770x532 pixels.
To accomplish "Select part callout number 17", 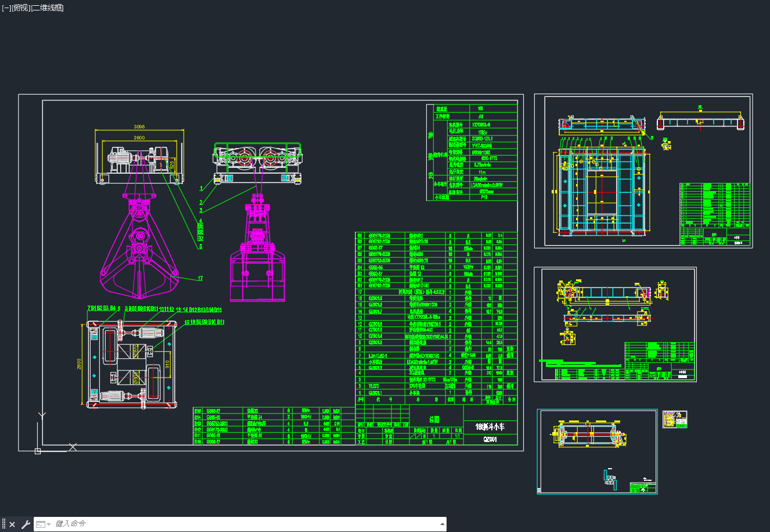I will (x=200, y=279).
